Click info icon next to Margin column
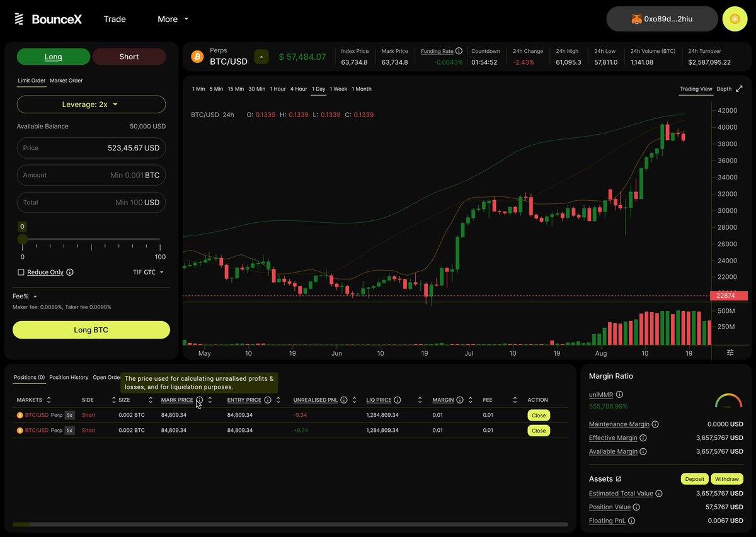Screen dimensions: 756x537 tap(460, 400)
